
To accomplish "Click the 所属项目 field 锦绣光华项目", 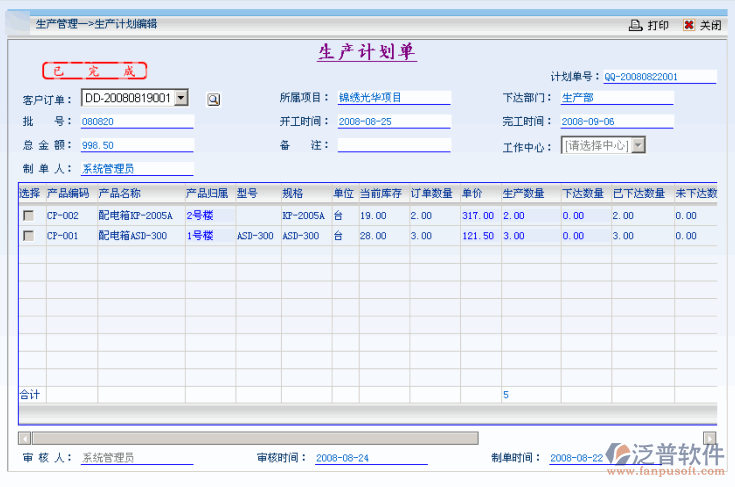I will point(394,98).
